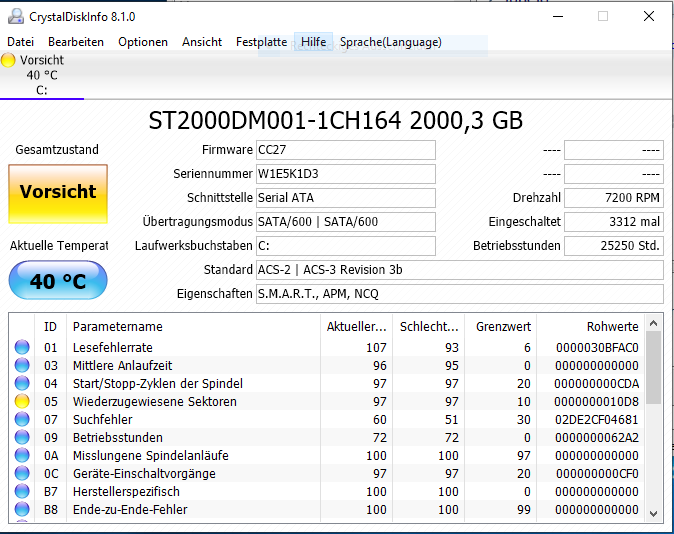This screenshot has height=534, width=674.
Task: Click the blue status dot for Ende-zu-Ende-Fehler
Action: click(x=22, y=509)
